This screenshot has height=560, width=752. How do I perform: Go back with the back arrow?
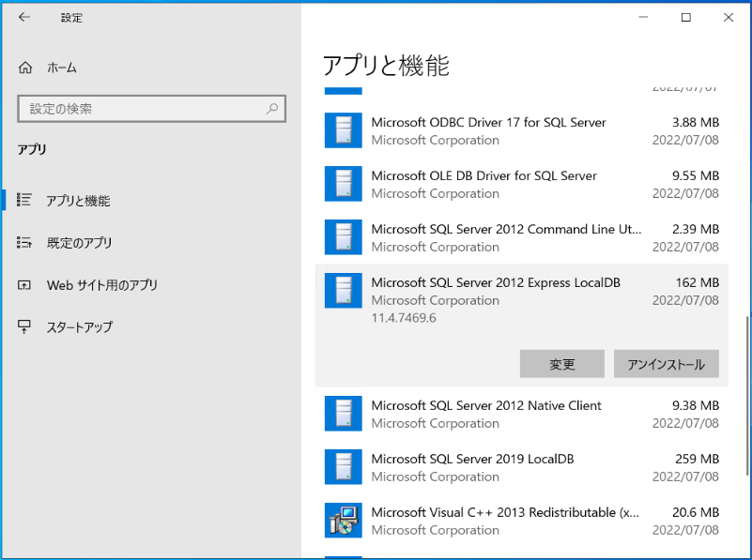(24, 17)
